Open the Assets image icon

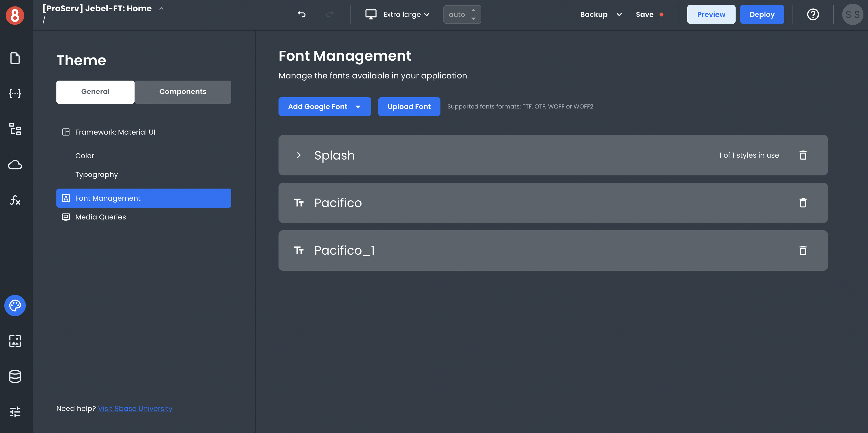[15, 341]
